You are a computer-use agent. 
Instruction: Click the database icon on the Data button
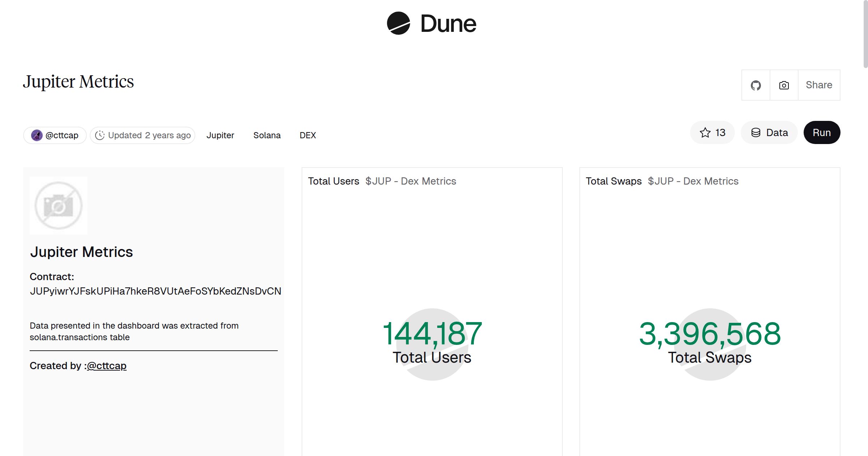pyautogui.click(x=756, y=132)
